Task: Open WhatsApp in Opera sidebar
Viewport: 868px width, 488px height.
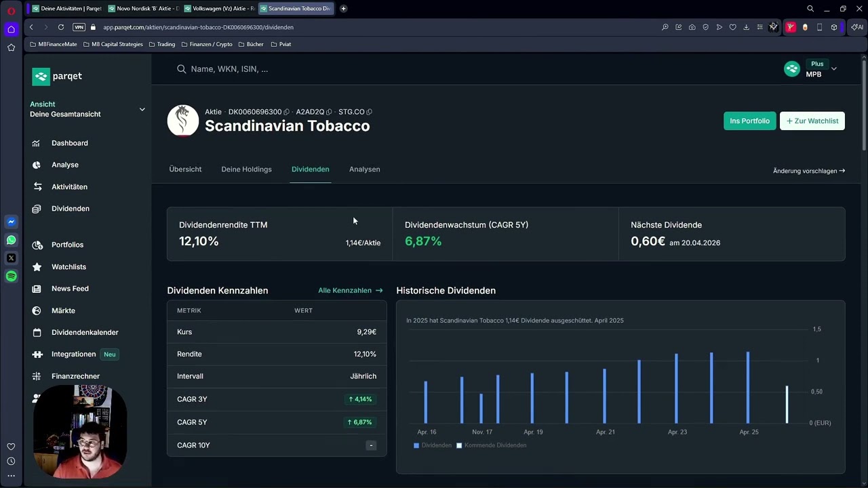Action: click(x=11, y=240)
